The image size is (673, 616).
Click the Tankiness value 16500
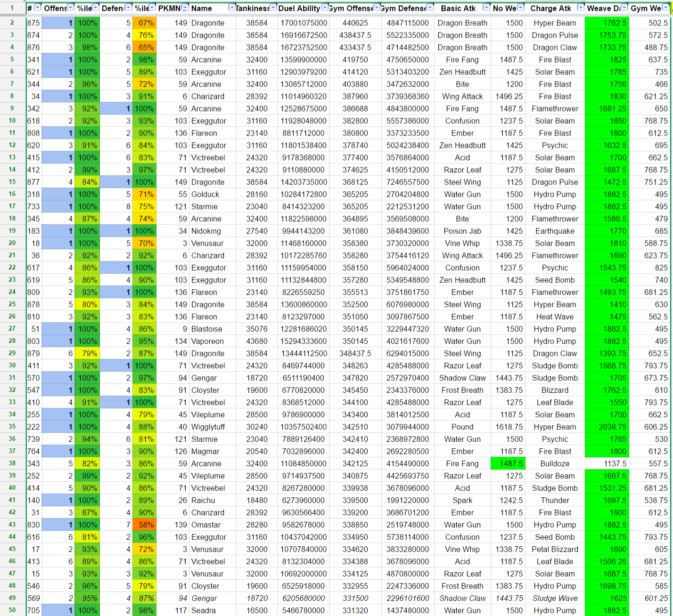point(257,610)
